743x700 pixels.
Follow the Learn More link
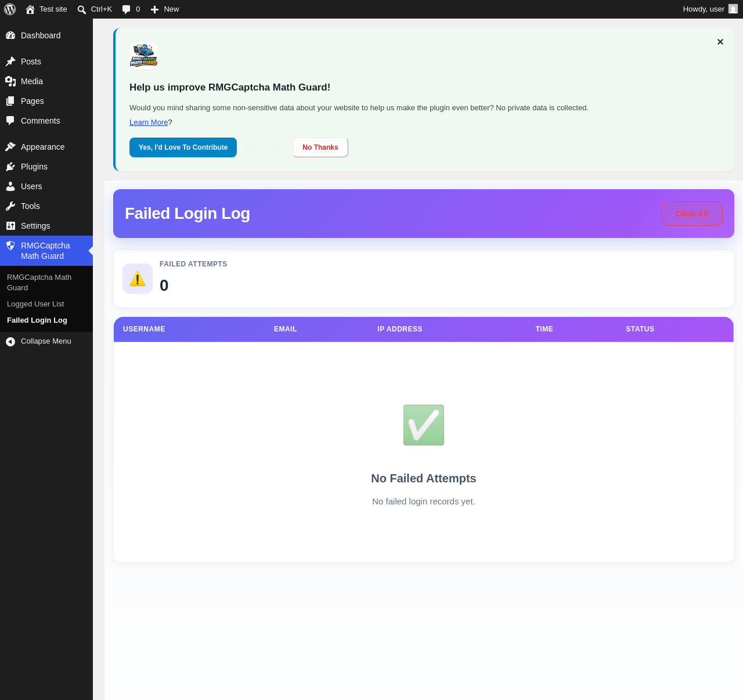[149, 122]
